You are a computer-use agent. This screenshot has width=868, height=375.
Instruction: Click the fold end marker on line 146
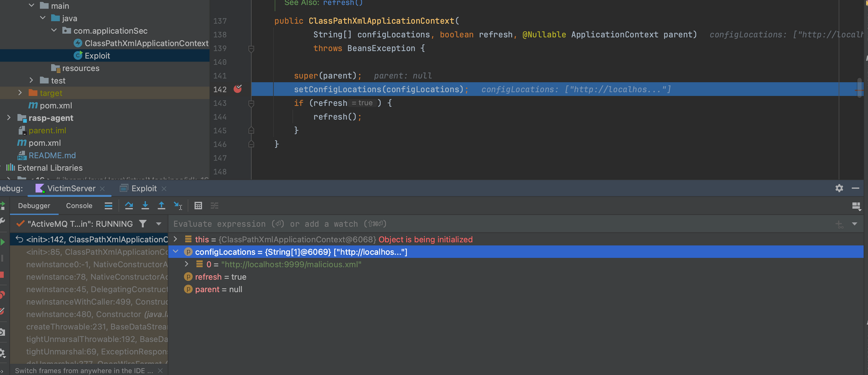[251, 144]
